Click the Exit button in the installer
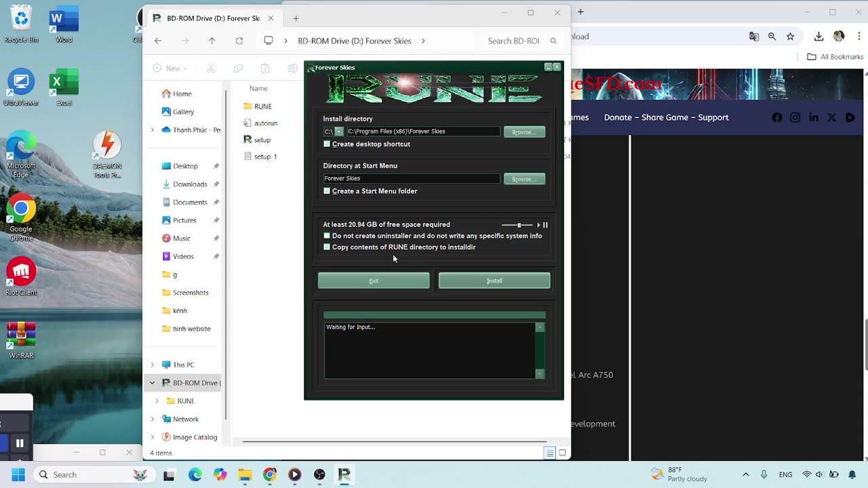The image size is (868, 488). click(x=374, y=281)
